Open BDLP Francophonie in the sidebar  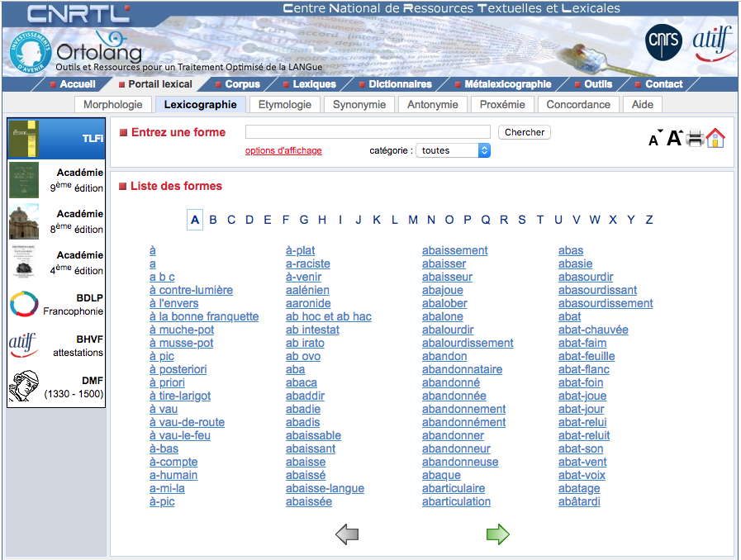tap(57, 304)
